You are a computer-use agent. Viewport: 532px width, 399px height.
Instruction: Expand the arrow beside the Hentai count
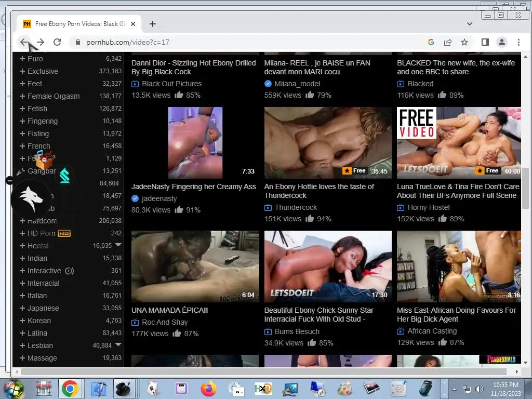point(118,245)
